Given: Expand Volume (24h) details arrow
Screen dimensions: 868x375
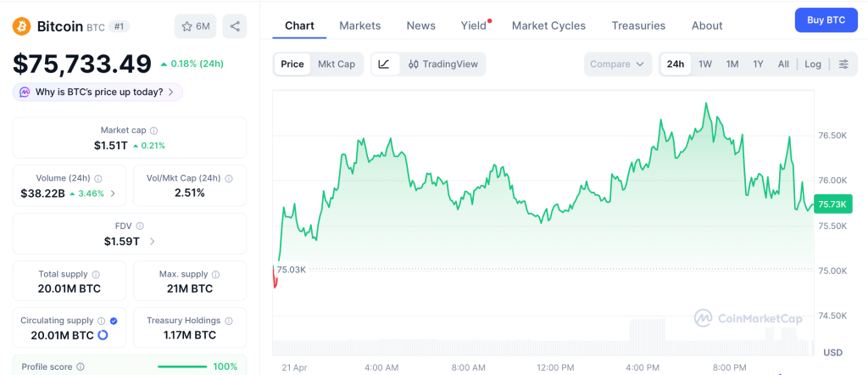Looking at the screenshot, I should tap(114, 193).
